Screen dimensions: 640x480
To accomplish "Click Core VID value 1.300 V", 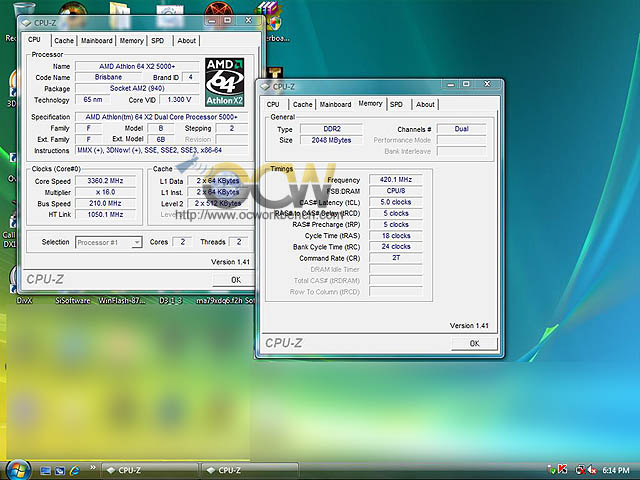I will 179,100.
